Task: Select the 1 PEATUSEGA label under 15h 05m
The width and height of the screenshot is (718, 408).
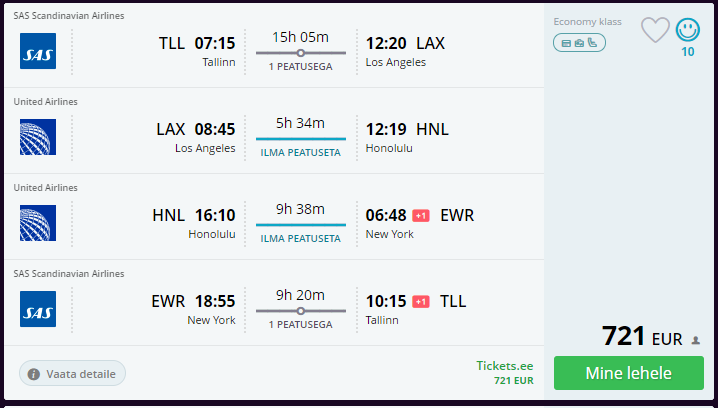Action: (x=300, y=67)
